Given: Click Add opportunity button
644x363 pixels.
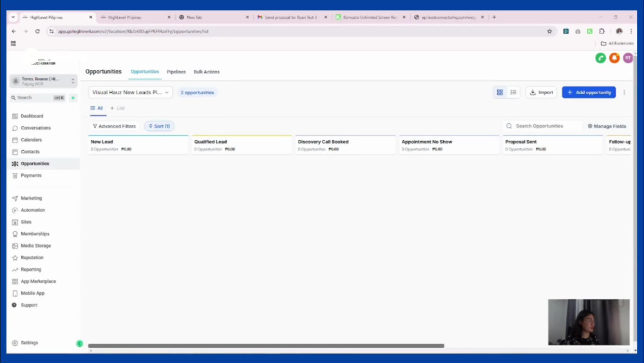Looking at the screenshot, I should coord(589,92).
